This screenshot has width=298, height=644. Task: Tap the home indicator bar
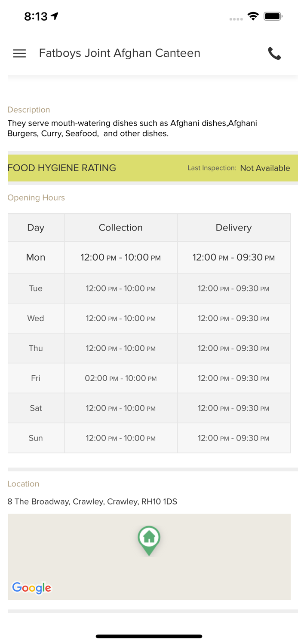pyautogui.click(x=149, y=636)
